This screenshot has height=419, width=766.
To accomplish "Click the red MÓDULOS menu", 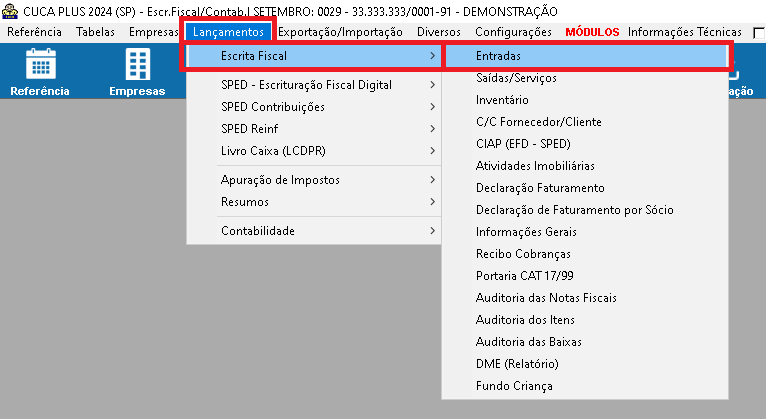I will point(592,32).
